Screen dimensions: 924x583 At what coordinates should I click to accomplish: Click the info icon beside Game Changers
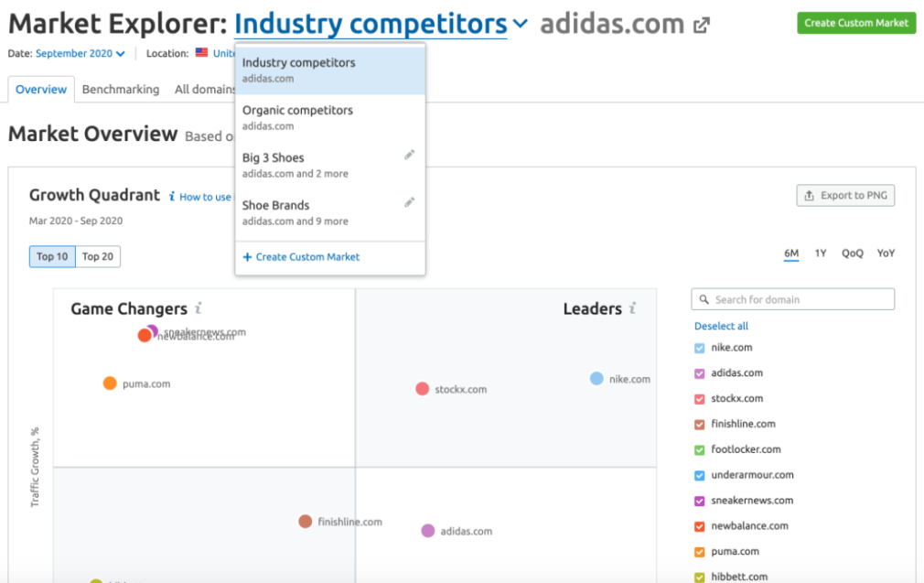[x=199, y=309]
